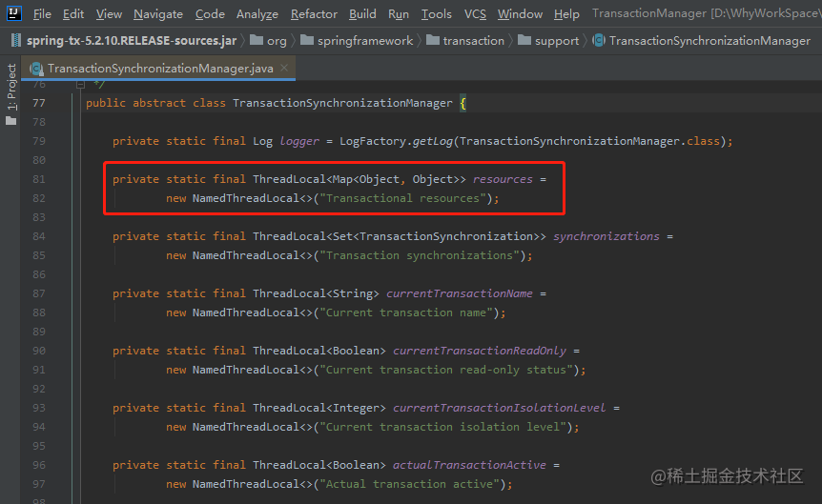
Task: Click LogFactory on line 79
Action: pos(373,141)
